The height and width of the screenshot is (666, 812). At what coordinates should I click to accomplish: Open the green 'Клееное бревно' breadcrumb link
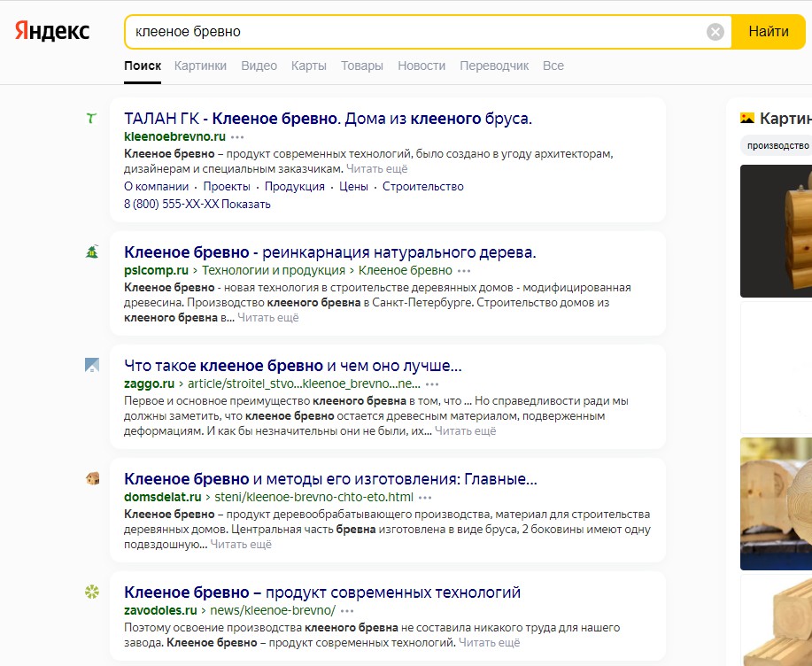[406, 270]
